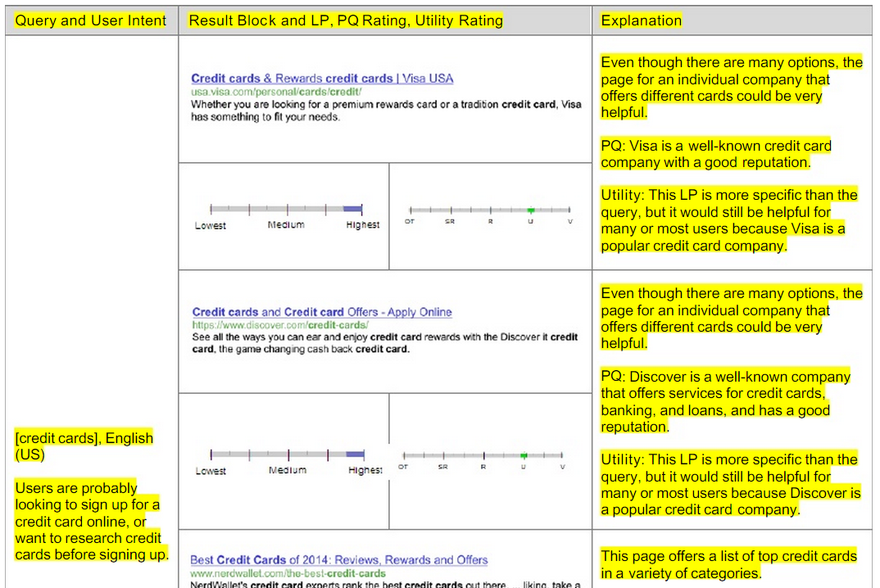
Task: Click 'PQ: Discover is a well-known company' explanation
Action: 726,401
